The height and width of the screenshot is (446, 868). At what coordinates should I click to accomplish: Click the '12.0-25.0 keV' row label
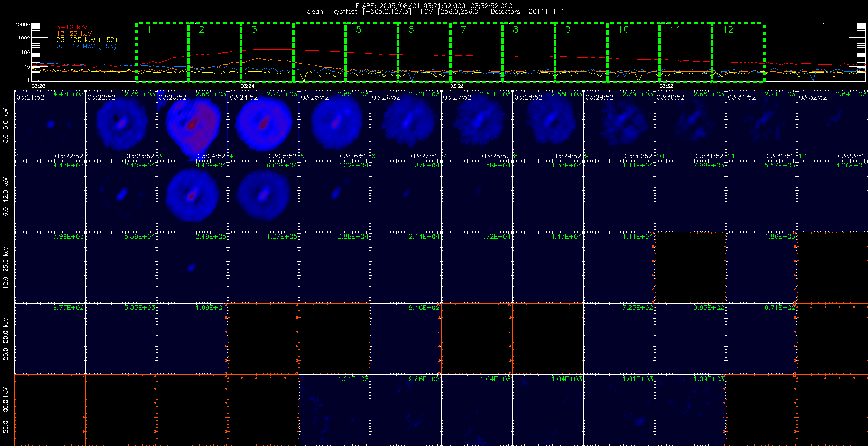6,268
